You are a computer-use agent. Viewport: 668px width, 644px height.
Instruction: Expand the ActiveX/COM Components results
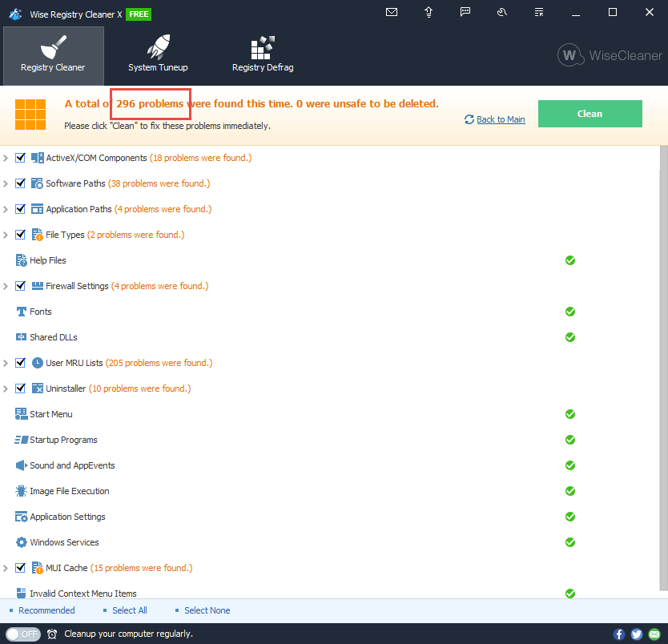pyautogui.click(x=6, y=158)
